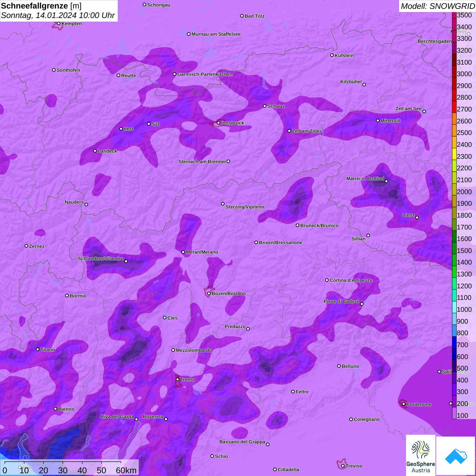476x476 pixels.
Task: Click the "Murnau am Staffelsee" label
Action: pyautogui.click(x=216, y=34)
